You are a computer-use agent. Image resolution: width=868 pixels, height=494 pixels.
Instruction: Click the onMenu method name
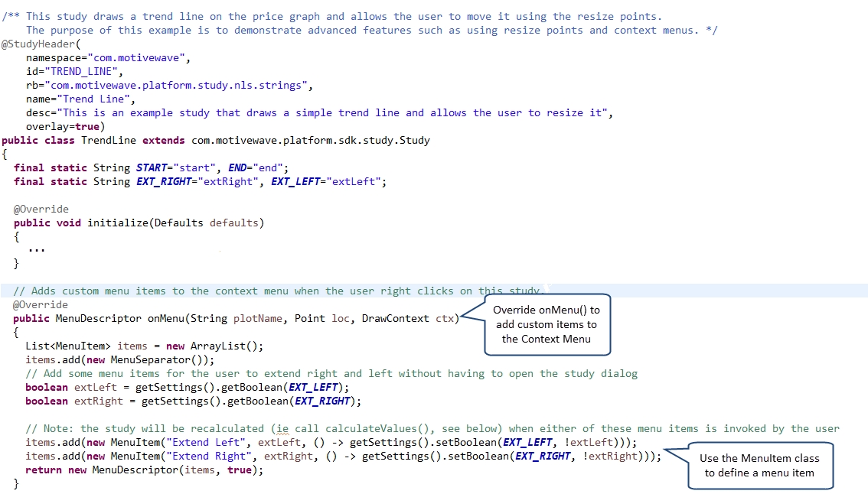pyautogui.click(x=165, y=319)
